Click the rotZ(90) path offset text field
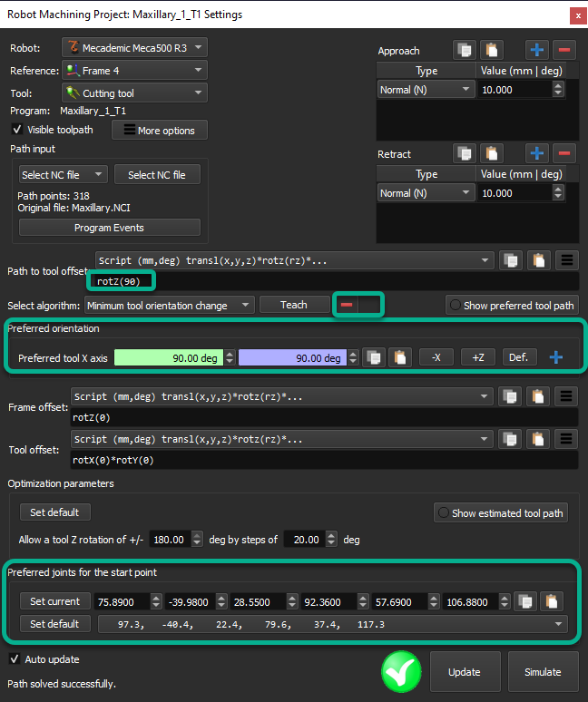This screenshot has width=588, height=702. (x=124, y=282)
